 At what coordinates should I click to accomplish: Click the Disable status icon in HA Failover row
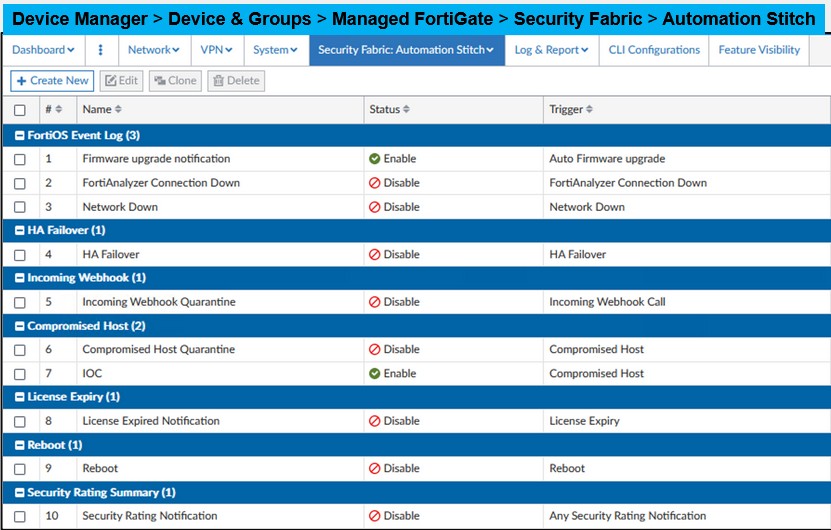[x=375, y=254]
